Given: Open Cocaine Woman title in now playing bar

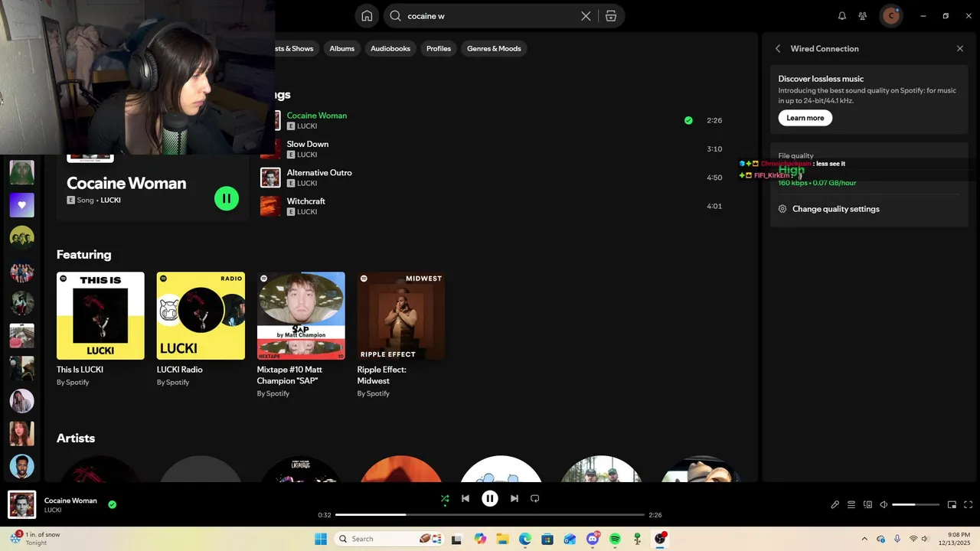Looking at the screenshot, I should [x=70, y=500].
